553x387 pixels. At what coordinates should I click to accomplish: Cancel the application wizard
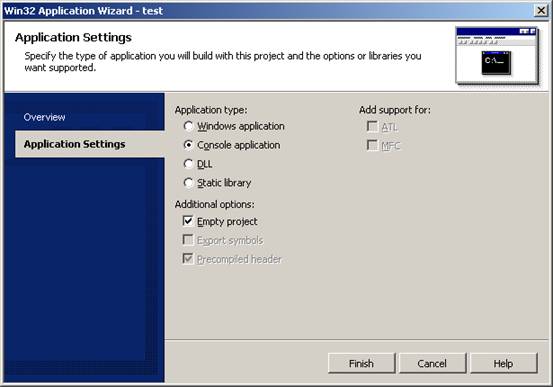click(432, 363)
